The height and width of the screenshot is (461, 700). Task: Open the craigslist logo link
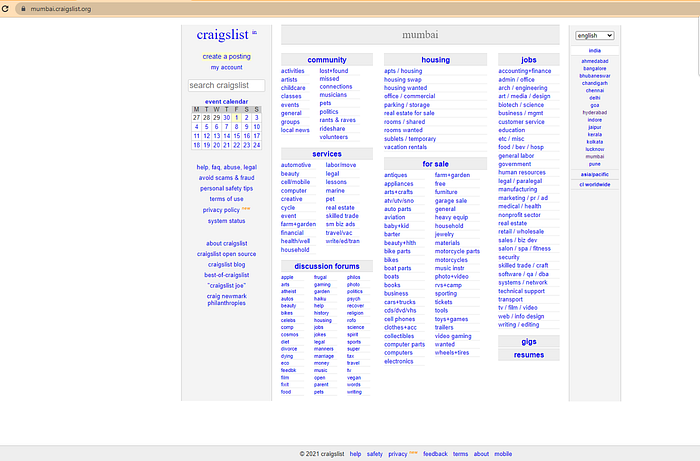tap(222, 34)
